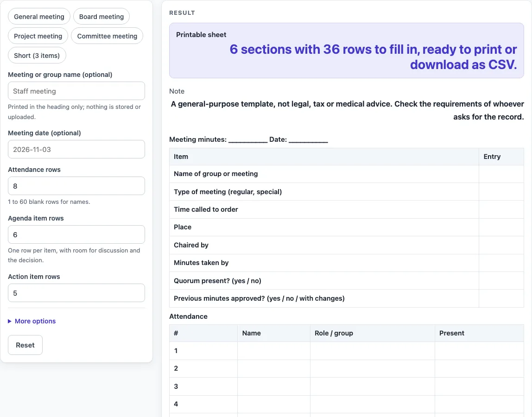Screen dimensions: 532x417
Task: Expand the More options disclosure
Action: coord(32,321)
